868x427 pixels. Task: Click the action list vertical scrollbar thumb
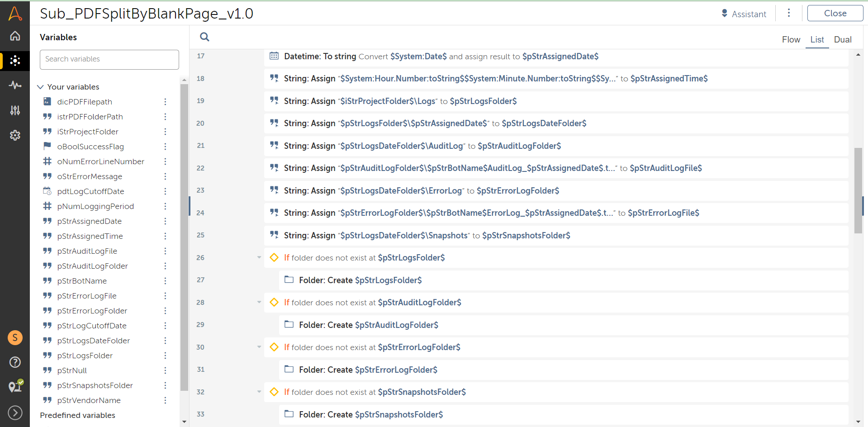[x=858, y=190]
